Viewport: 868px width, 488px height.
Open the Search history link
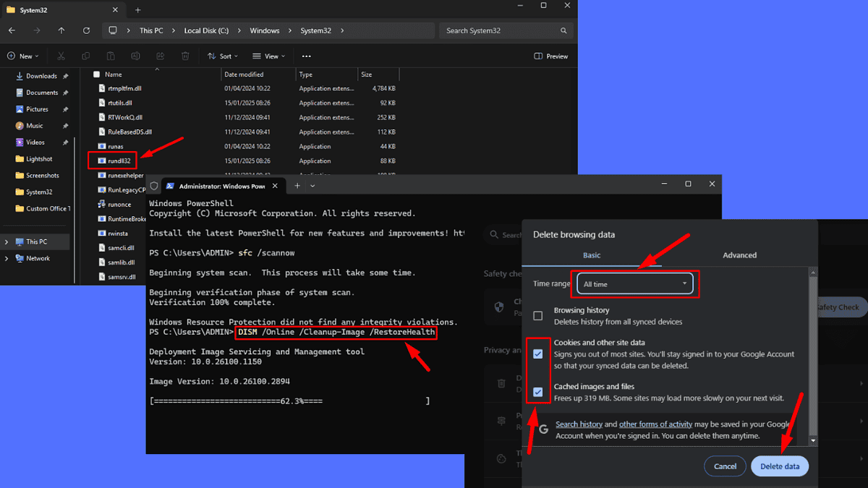pos(579,424)
